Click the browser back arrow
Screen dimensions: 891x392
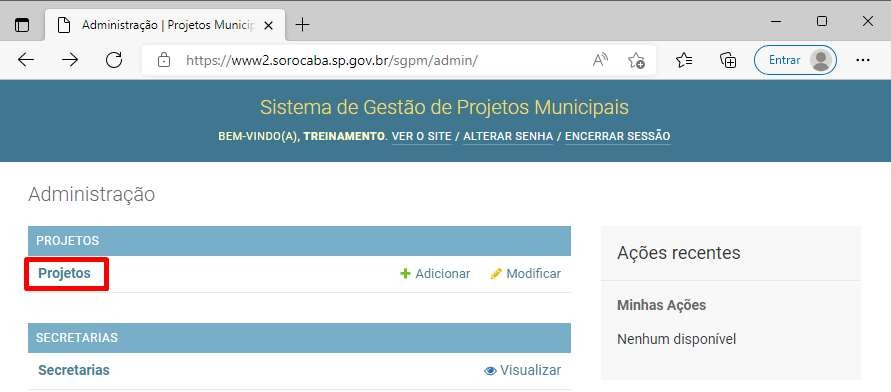(x=26, y=60)
